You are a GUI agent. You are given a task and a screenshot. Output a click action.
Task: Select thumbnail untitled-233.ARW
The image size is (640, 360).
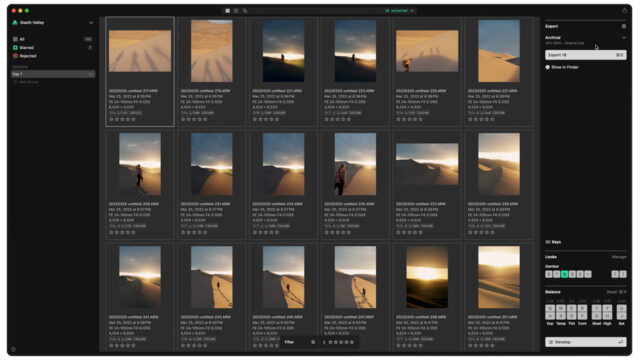[x=283, y=164]
